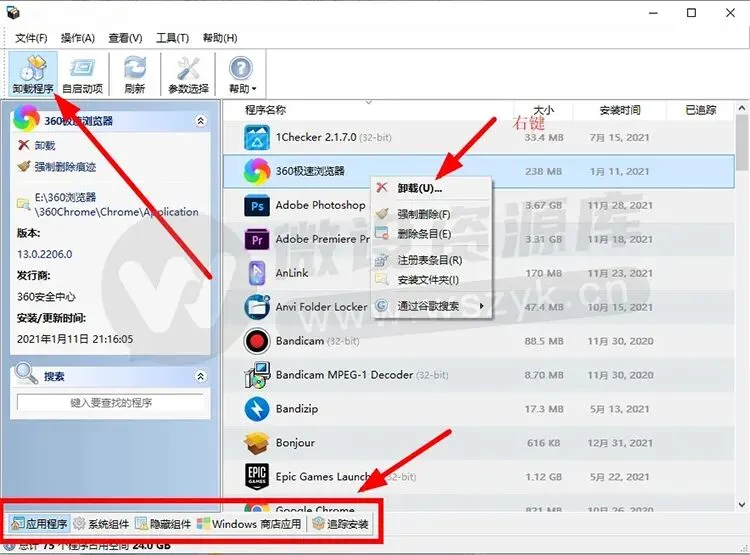Click the app icon in the title bar

point(13,12)
